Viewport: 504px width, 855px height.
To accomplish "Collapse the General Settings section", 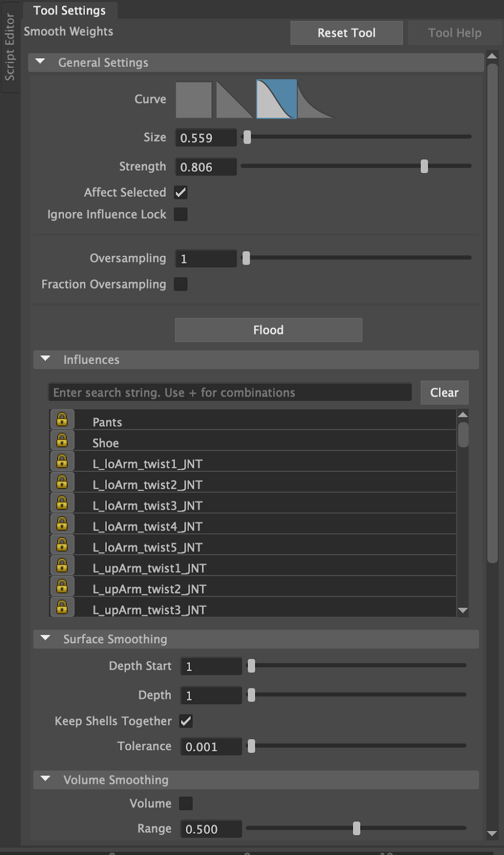I will [40, 62].
